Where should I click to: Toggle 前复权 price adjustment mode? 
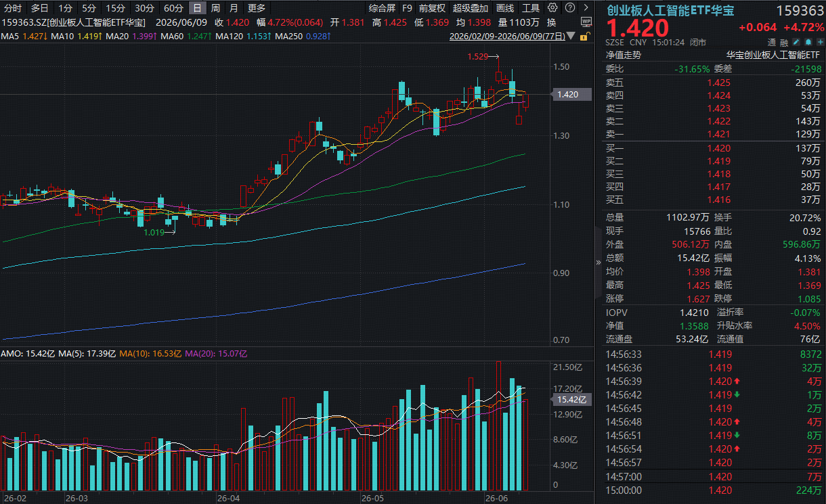[432, 8]
